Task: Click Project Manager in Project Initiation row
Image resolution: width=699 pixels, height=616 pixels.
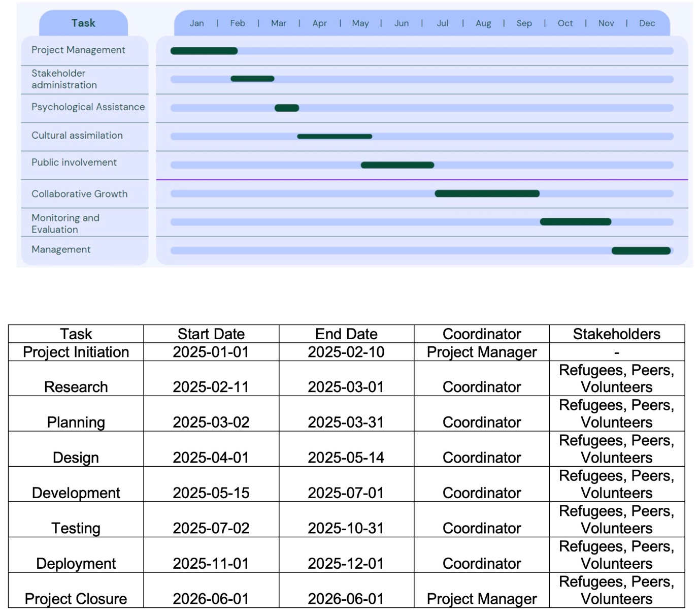Action: pos(482,352)
